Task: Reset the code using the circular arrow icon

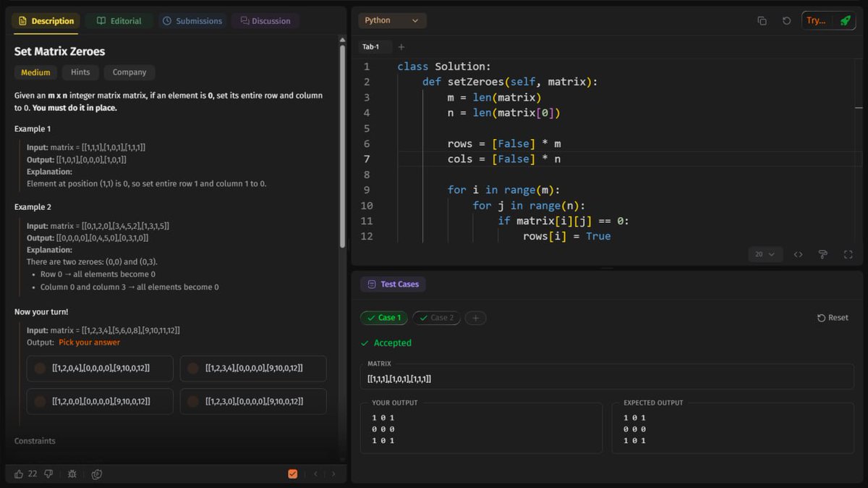Action: tap(786, 21)
